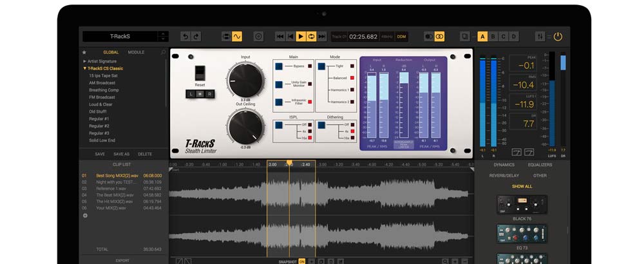Click the Intersample Peak Limiter label under Reduction

tap(404, 144)
